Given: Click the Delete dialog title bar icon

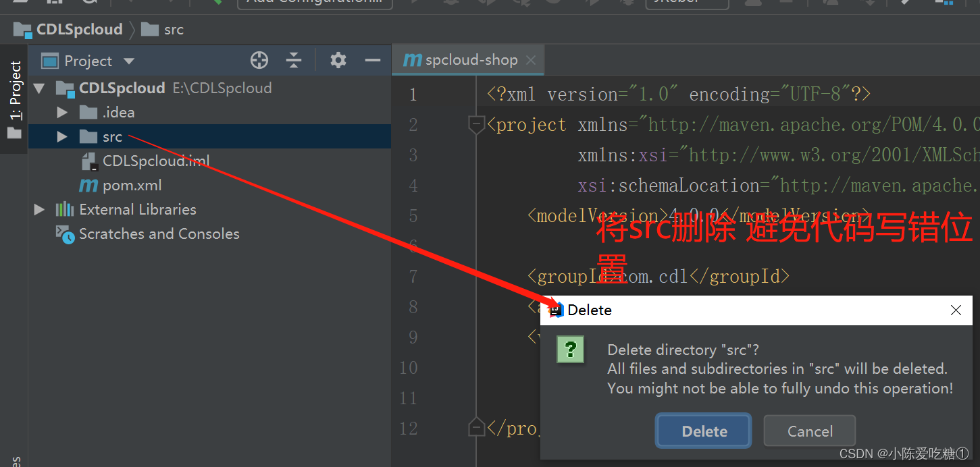Looking at the screenshot, I should coord(556,310).
